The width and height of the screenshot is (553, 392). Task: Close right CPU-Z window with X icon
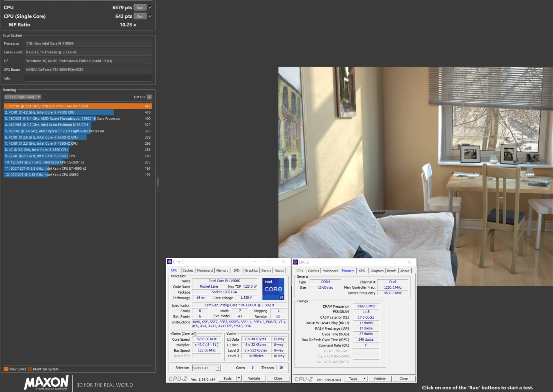409,262
